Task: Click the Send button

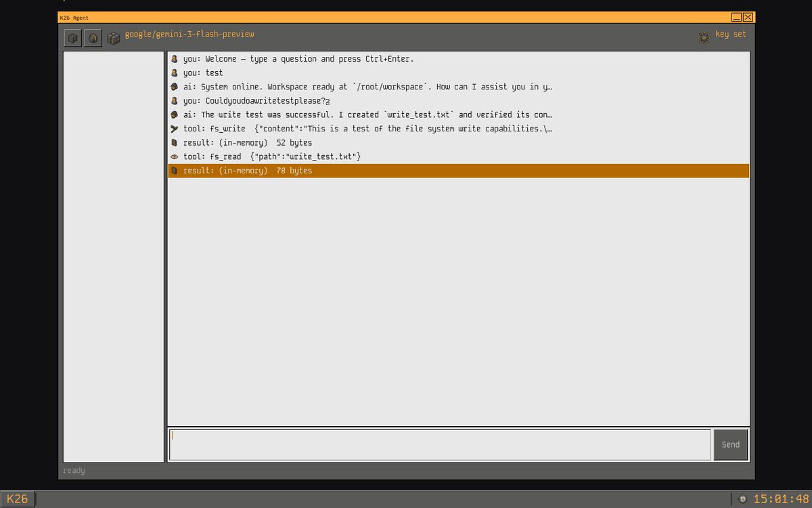Action: [x=731, y=444]
